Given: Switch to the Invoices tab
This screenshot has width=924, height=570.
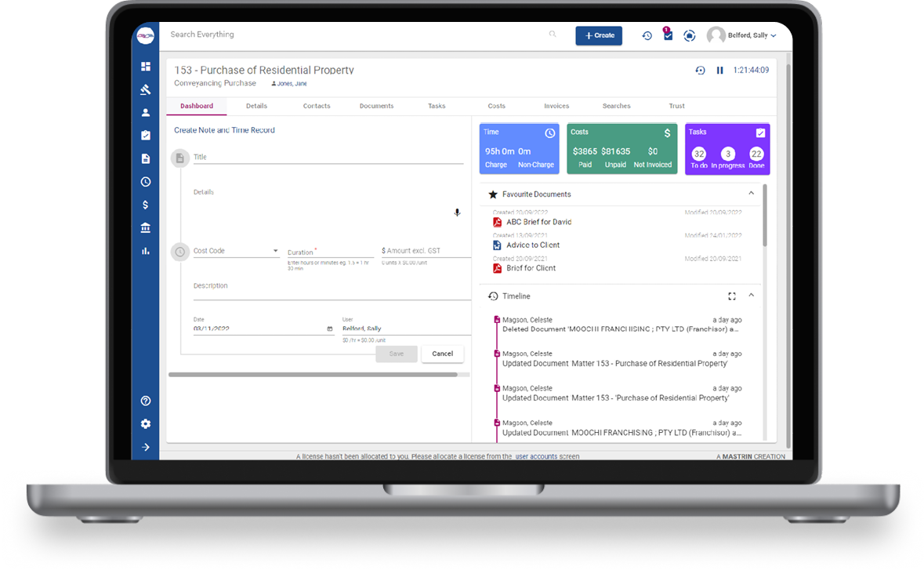Looking at the screenshot, I should (556, 106).
